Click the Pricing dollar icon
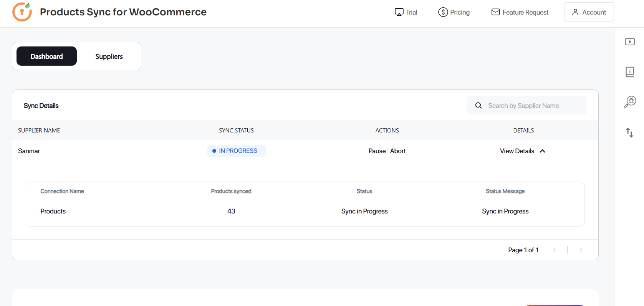The image size is (644, 306). (x=443, y=12)
